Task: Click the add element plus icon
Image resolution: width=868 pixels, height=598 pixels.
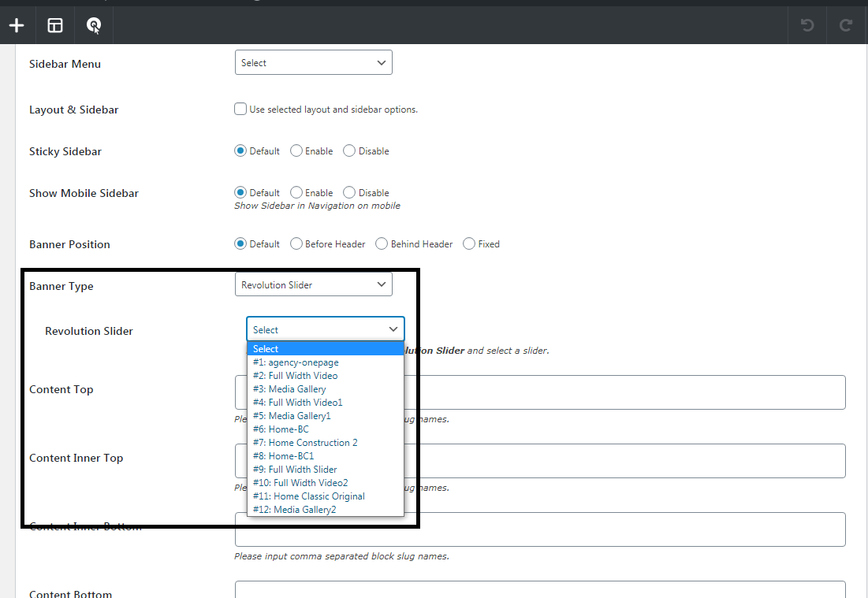Action: point(17,26)
